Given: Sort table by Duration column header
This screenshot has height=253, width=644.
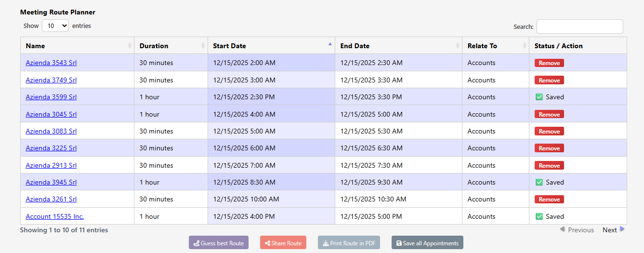Looking at the screenshot, I should 171,46.
